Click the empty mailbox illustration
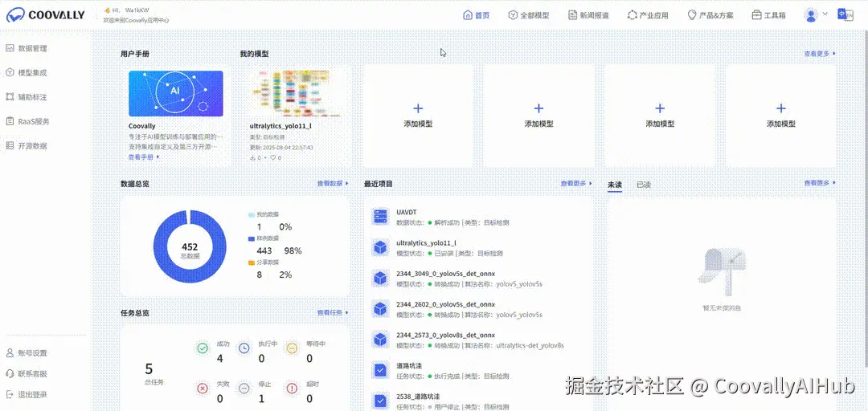 [x=722, y=271]
